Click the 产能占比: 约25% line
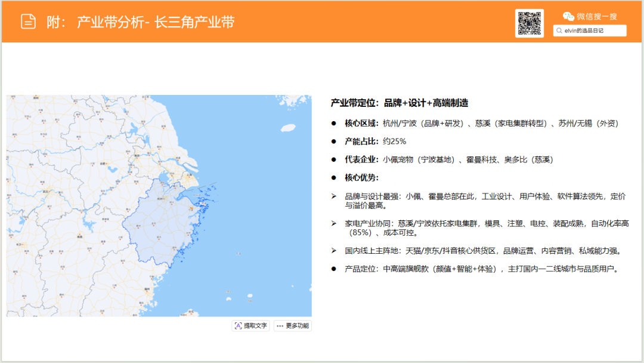The height and width of the screenshot is (363, 644). coord(376,141)
